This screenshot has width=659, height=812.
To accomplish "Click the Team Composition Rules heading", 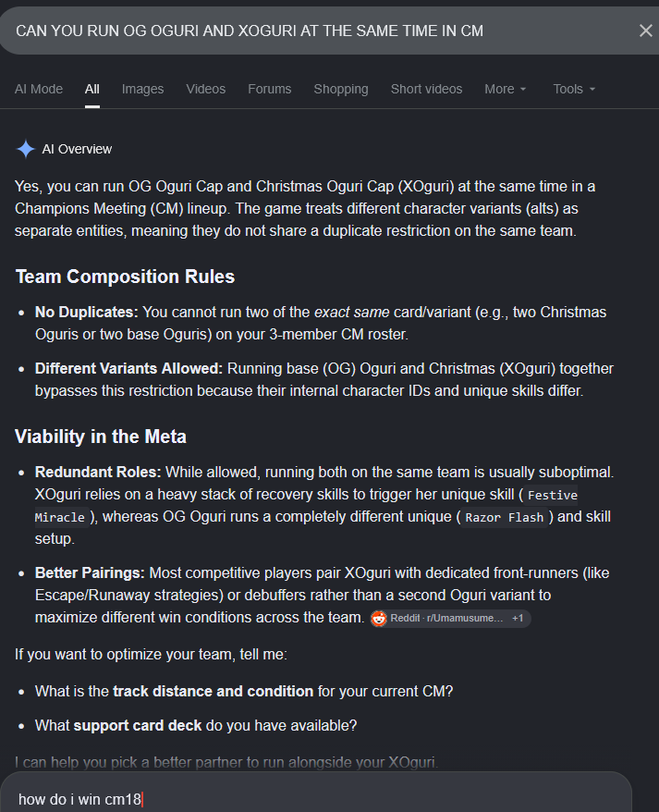I will click(125, 277).
